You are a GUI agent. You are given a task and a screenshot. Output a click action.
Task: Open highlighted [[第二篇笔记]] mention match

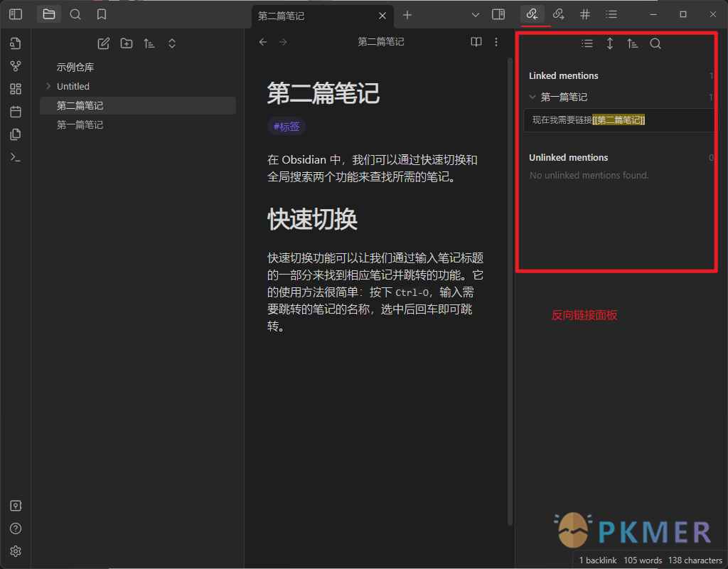tap(619, 120)
